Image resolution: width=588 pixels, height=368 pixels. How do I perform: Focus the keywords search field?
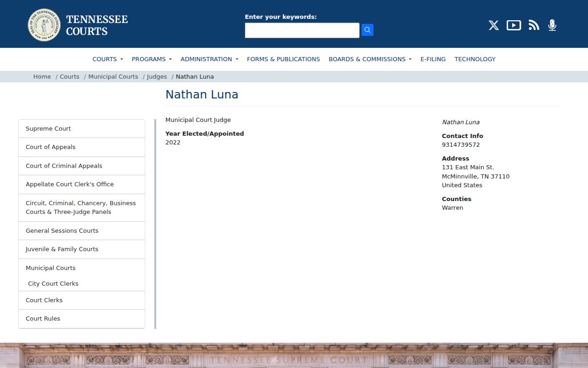click(302, 30)
